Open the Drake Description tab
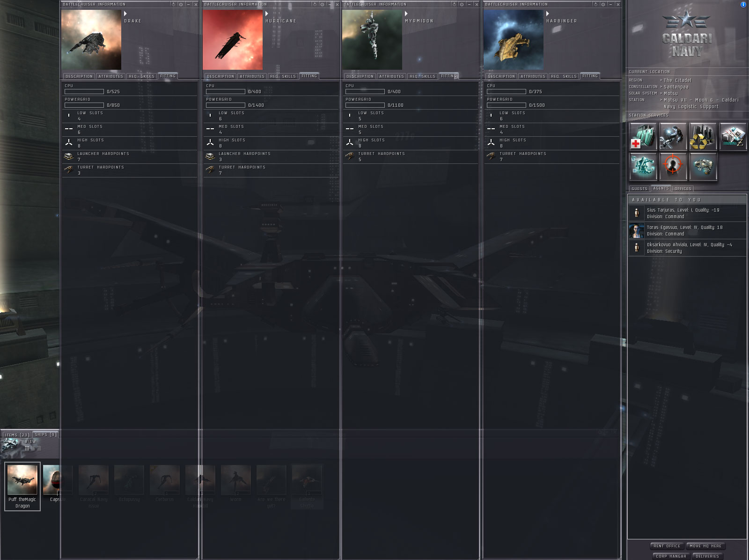The width and height of the screenshot is (749, 560). pyautogui.click(x=79, y=76)
